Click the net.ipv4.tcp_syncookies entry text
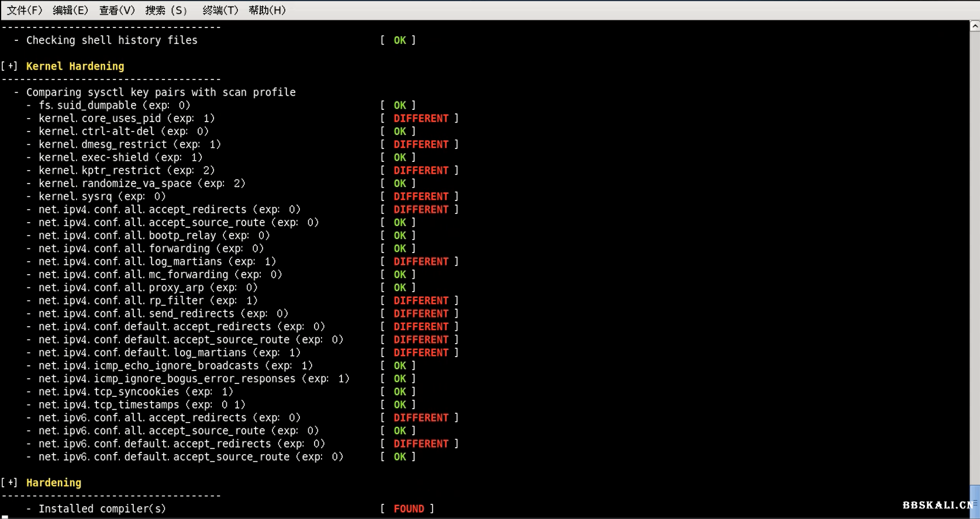The height and width of the screenshot is (519, 980). pyautogui.click(x=136, y=392)
